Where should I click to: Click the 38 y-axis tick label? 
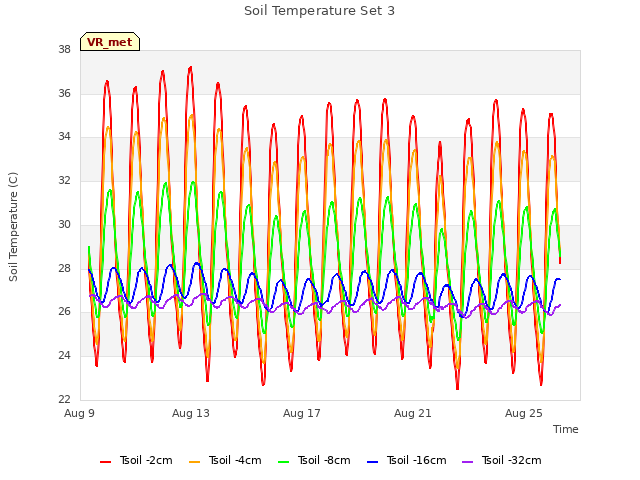(x=64, y=50)
